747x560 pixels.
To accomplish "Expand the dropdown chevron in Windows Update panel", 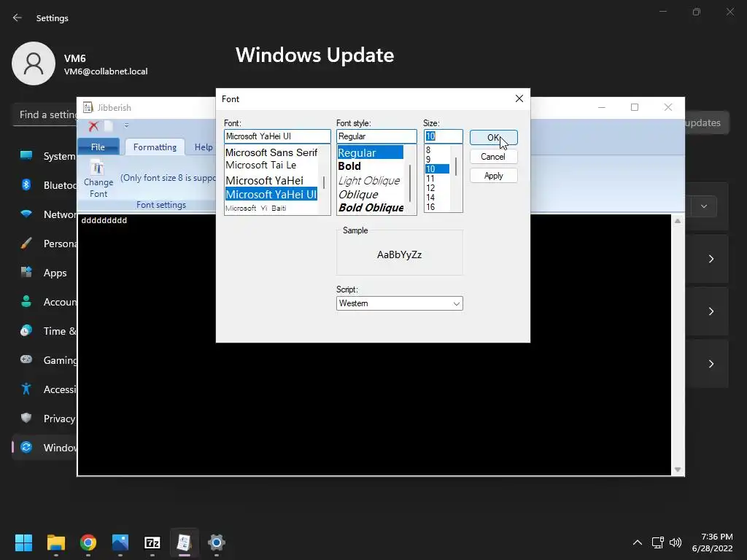I will 704,206.
